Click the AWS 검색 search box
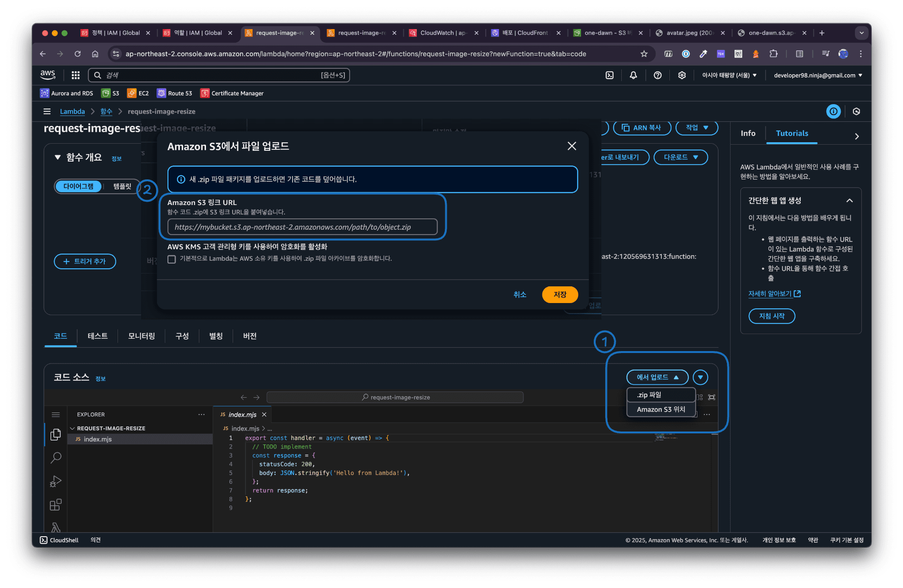This screenshot has height=588, width=903. coord(219,75)
